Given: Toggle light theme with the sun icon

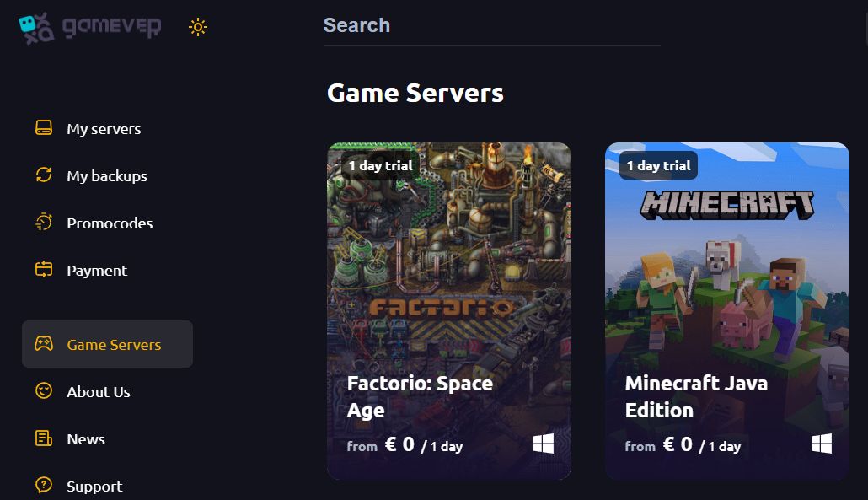Looking at the screenshot, I should click(197, 27).
